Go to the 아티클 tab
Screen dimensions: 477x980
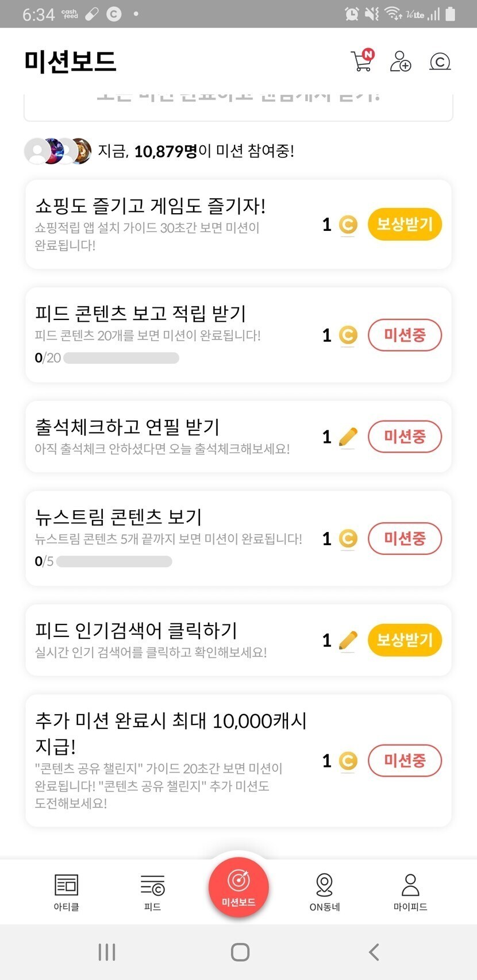66,892
